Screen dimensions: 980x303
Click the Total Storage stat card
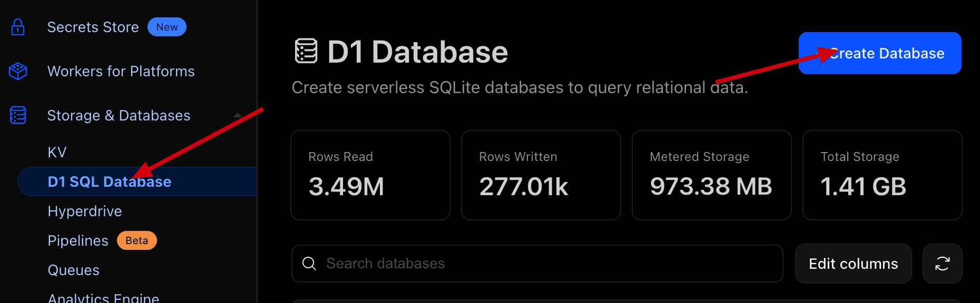(882, 175)
